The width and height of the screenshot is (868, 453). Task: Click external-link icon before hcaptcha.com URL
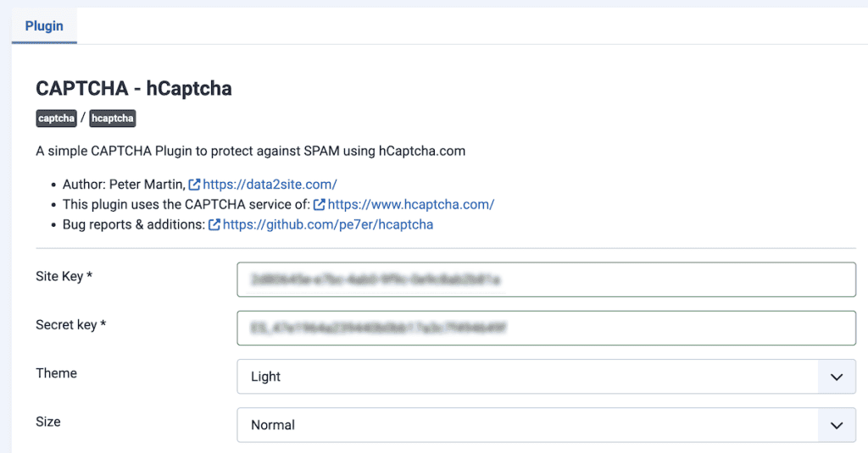[x=320, y=205]
